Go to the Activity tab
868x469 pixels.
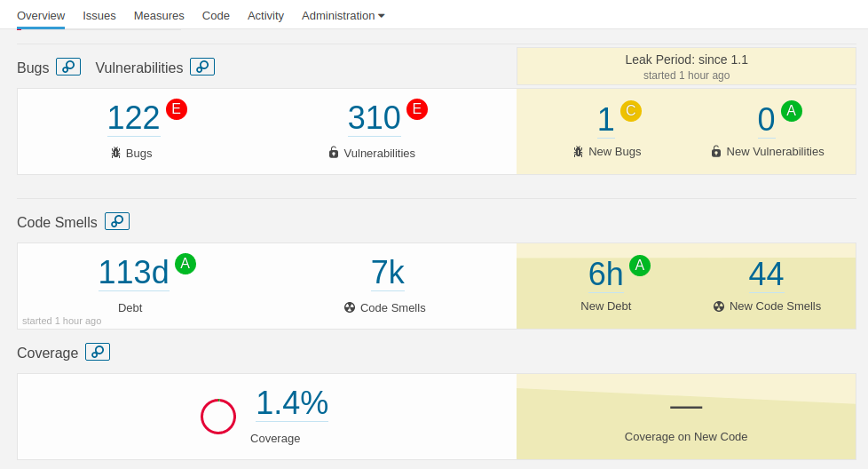click(265, 15)
